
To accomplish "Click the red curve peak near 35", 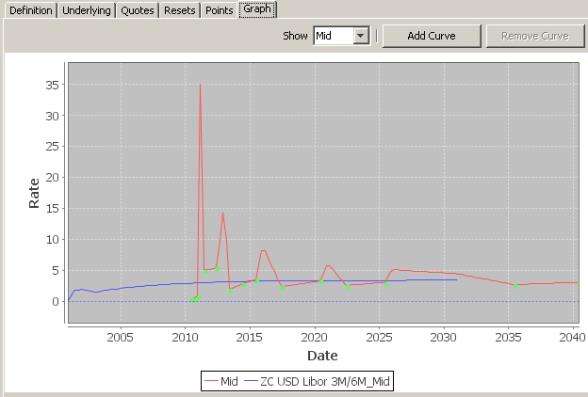I will [200, 84].
